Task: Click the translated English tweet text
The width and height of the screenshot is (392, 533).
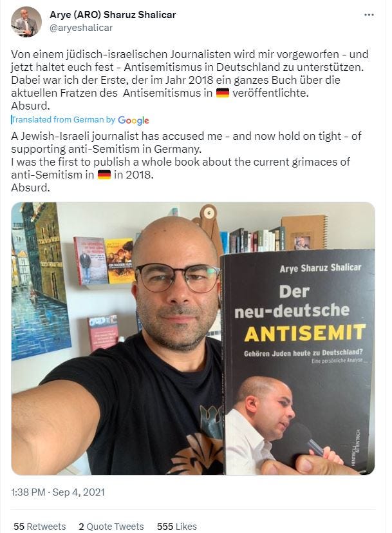Action: [x=186, y=162]
